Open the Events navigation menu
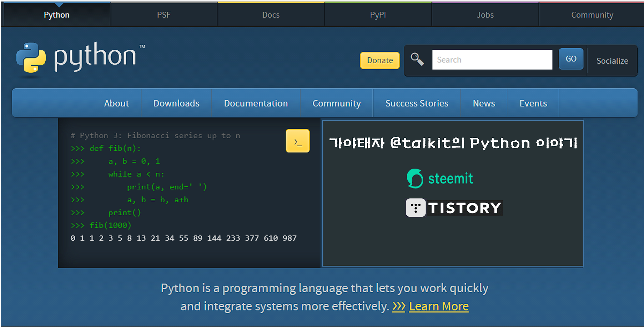The height and width of the screenshot is (328, 644). (533, 103)
